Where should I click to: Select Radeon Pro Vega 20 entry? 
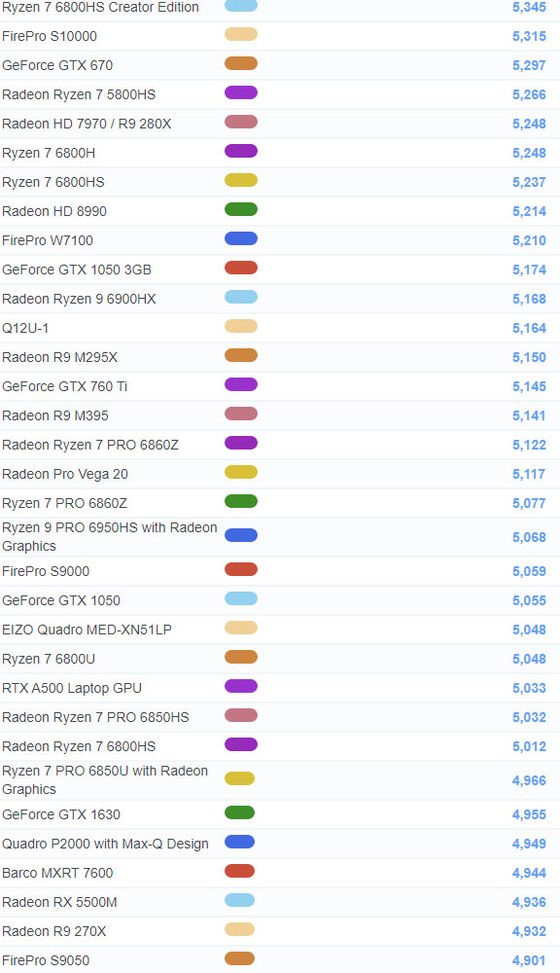[x=65, y=474]
